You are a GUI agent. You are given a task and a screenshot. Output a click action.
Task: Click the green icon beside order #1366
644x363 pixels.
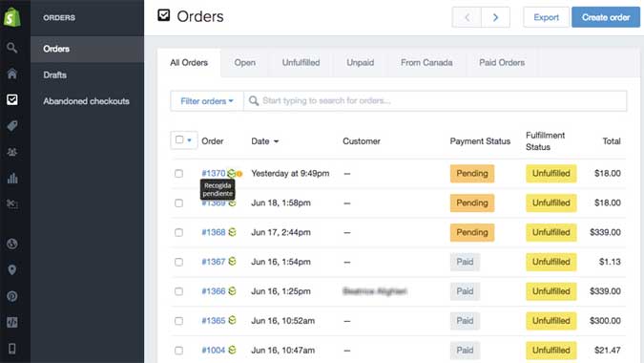click(232, 291)
